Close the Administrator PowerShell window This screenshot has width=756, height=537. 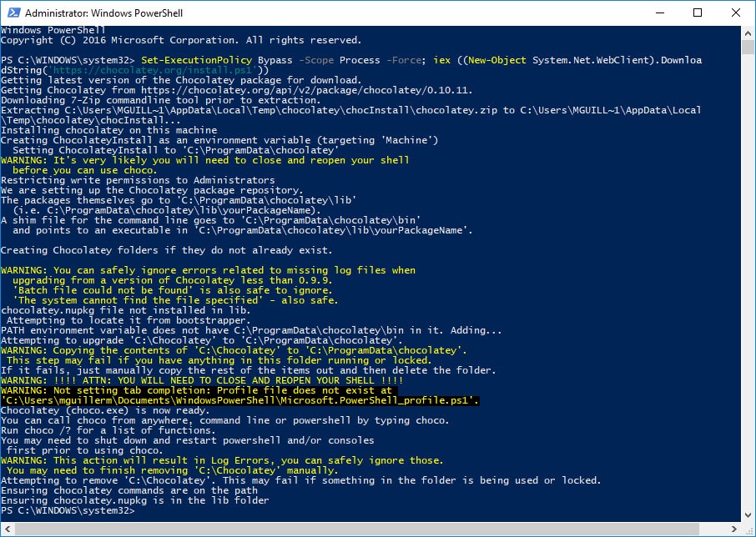pos(735,13)
